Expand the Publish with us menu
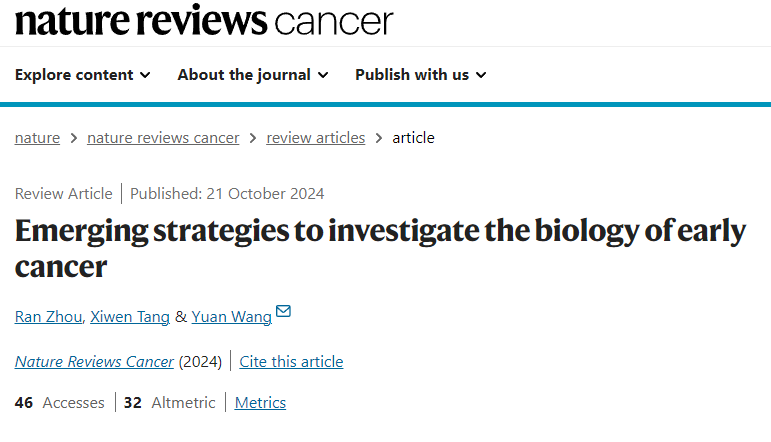Image resolution: width=771 pixels, height=442 pixels. coord(420,75)
